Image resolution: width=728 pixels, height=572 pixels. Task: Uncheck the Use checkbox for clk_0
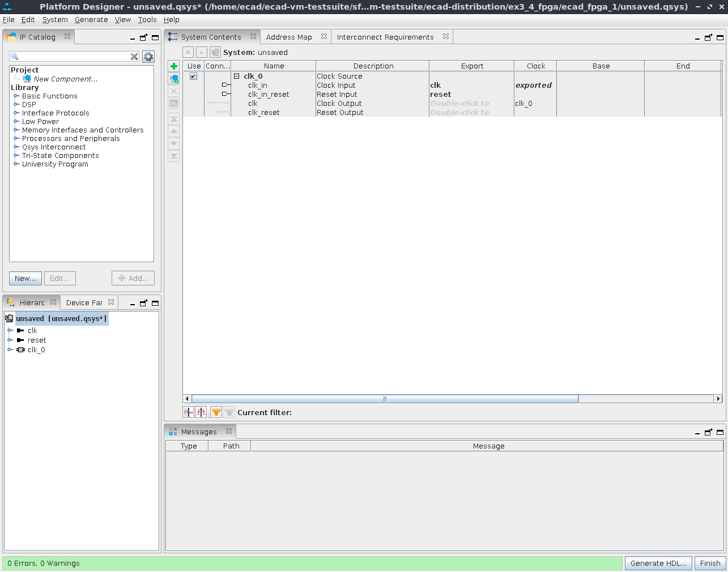(194, 76)
